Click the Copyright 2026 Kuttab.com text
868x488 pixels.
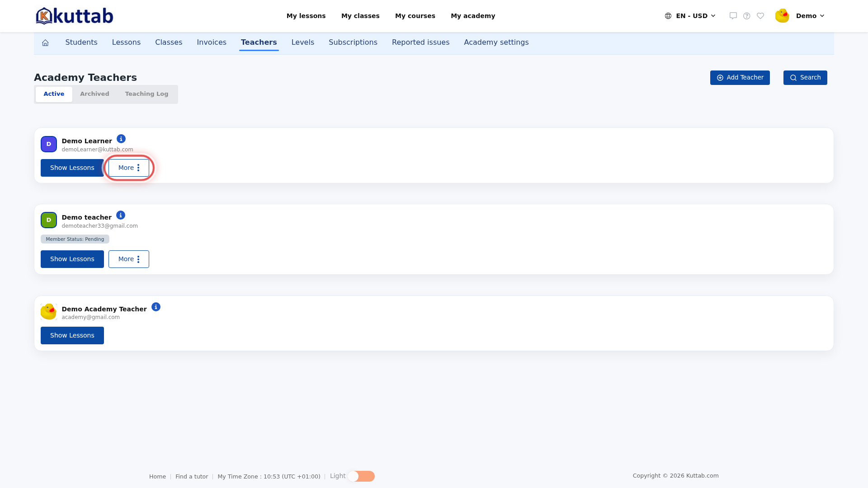(x=676, y=476)
